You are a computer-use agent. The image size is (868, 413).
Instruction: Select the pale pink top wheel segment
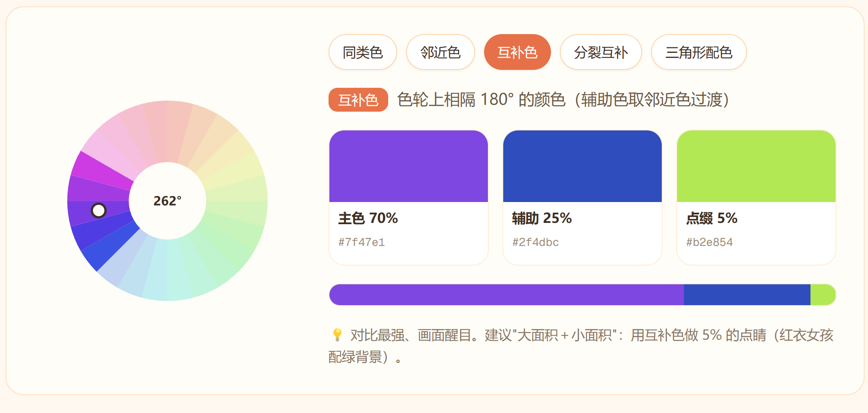pyautogui.click(x=156, y=131)
